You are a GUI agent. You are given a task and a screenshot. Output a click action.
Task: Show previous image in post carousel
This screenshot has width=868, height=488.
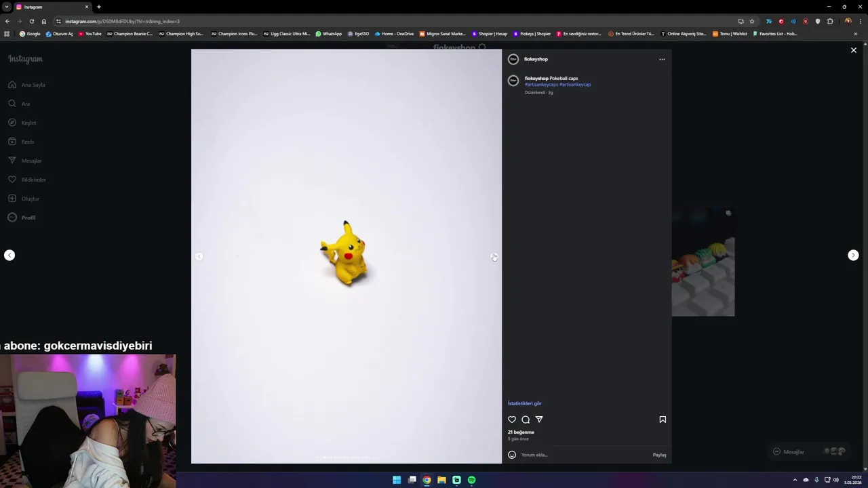click(199, 256)
